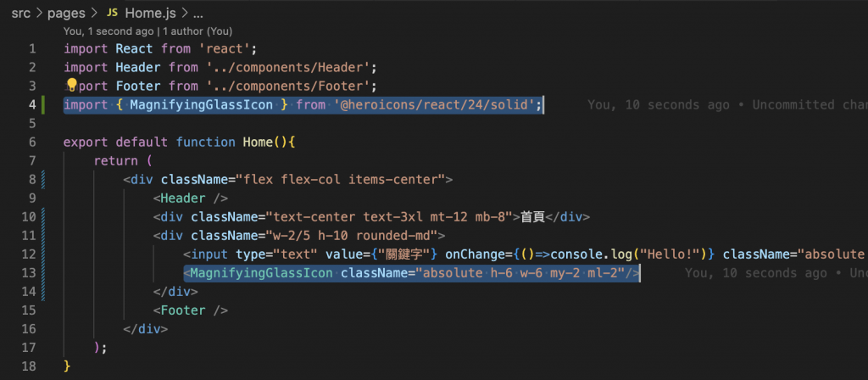Click the <Footer /> tag on line 15
Viewport: 868px width, 380px height.
(x=191, y=310)
